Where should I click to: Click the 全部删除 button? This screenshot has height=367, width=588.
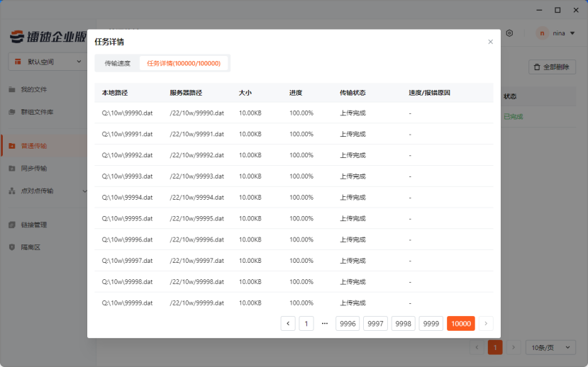point(552,67)
